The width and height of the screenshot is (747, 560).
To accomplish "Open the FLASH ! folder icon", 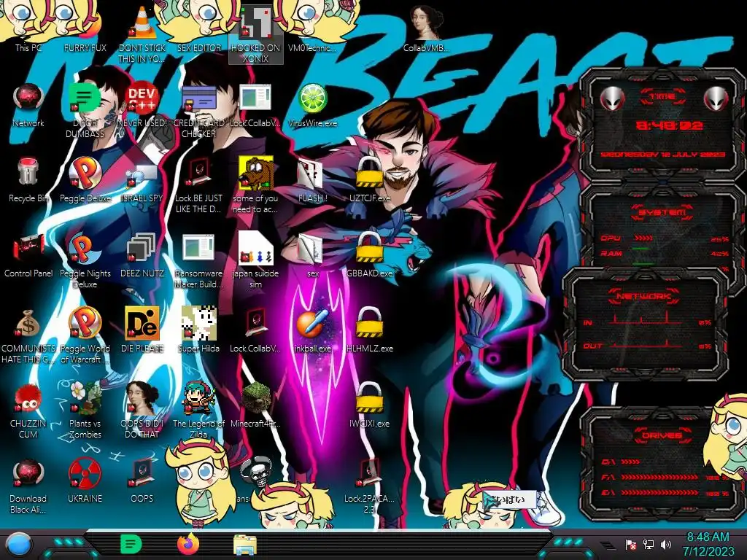I will click(312, 180).
